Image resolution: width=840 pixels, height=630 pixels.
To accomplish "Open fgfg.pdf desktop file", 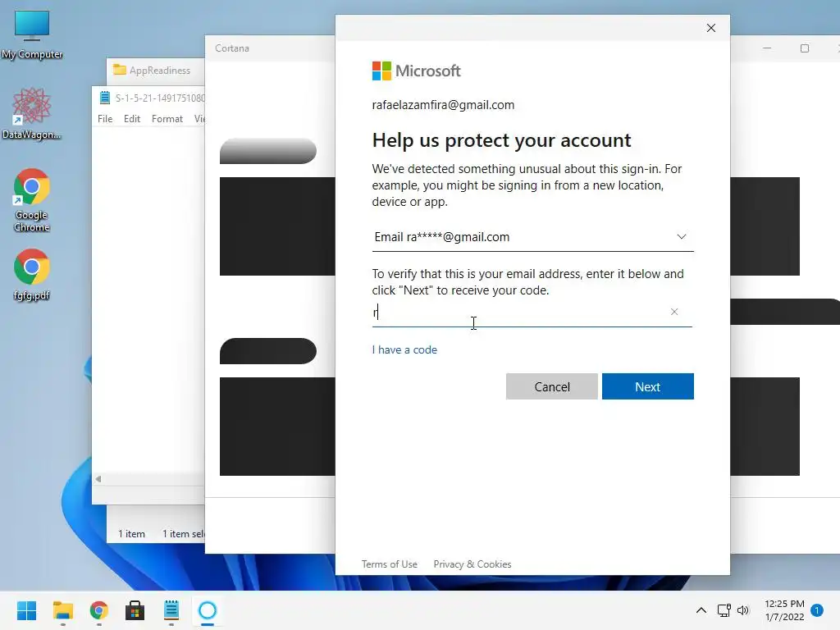I will [32, 274].
